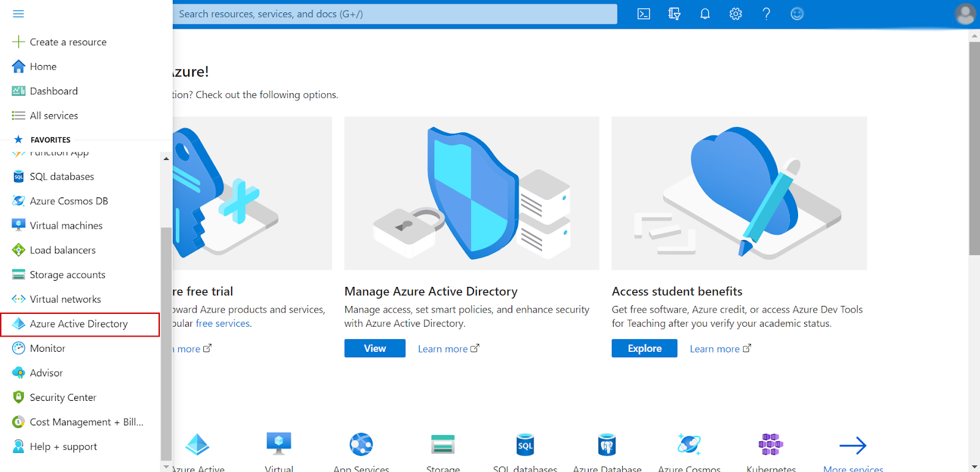
Task: Open the more link in the free trial card
Action: (194, 349)
